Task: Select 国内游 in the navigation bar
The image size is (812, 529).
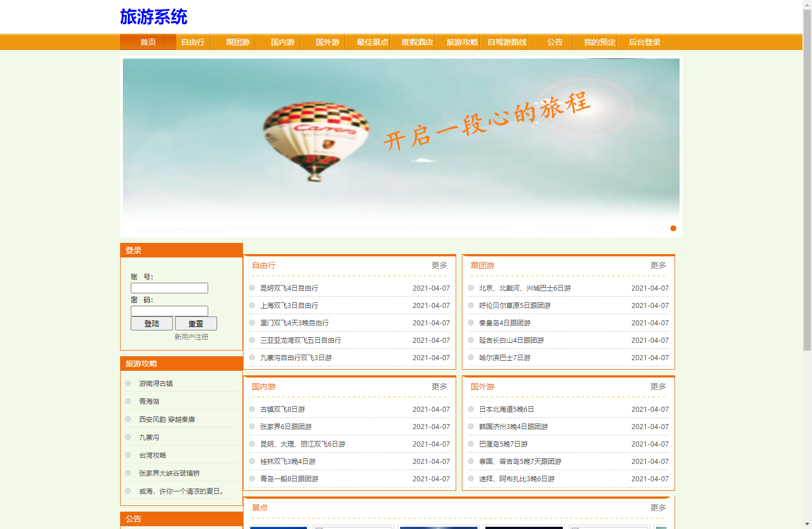Action: point(283,42)
